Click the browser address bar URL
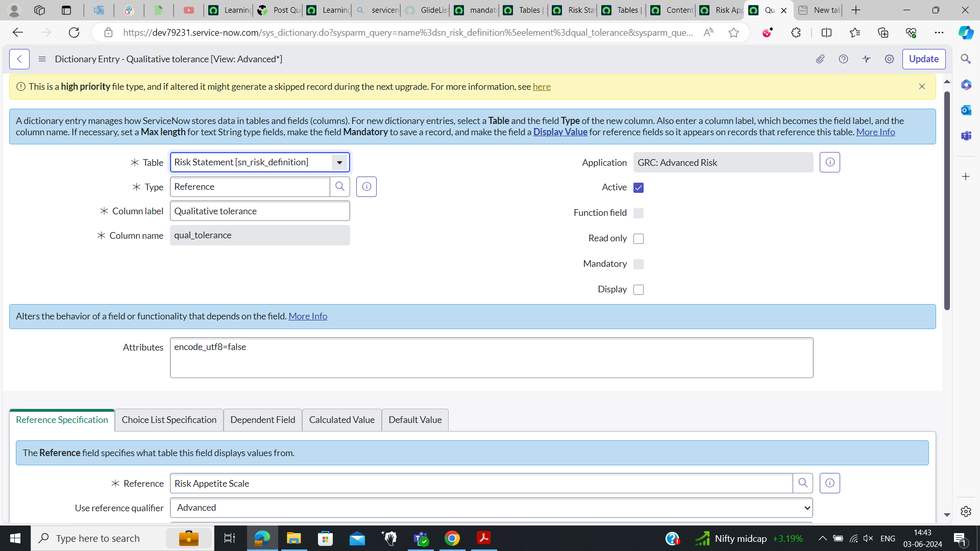The height and width of the screenshot is (551, 980). coord(407,33)
